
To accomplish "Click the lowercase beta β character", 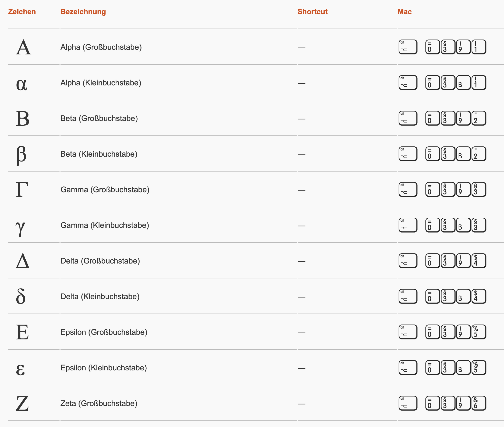I will [x=21, y=154].
